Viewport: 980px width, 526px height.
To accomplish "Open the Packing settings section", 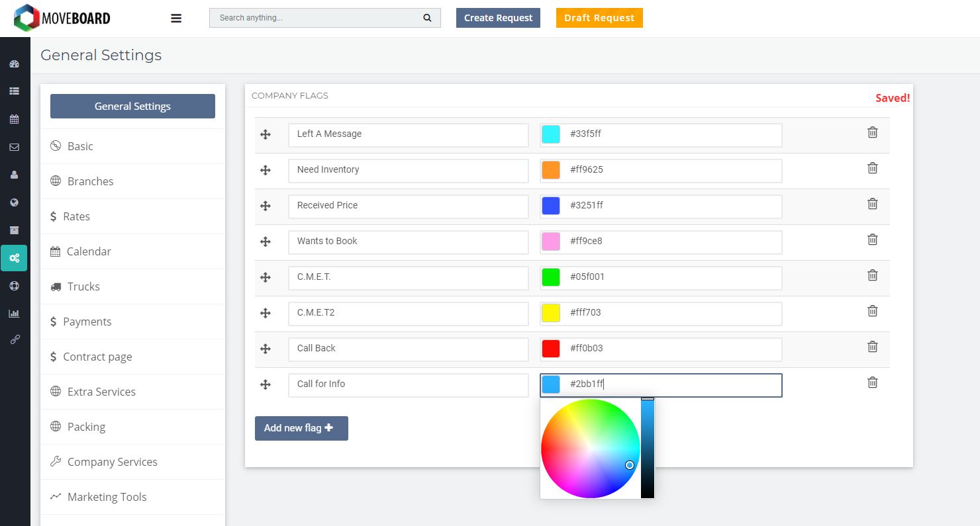I will coord(132,427).
